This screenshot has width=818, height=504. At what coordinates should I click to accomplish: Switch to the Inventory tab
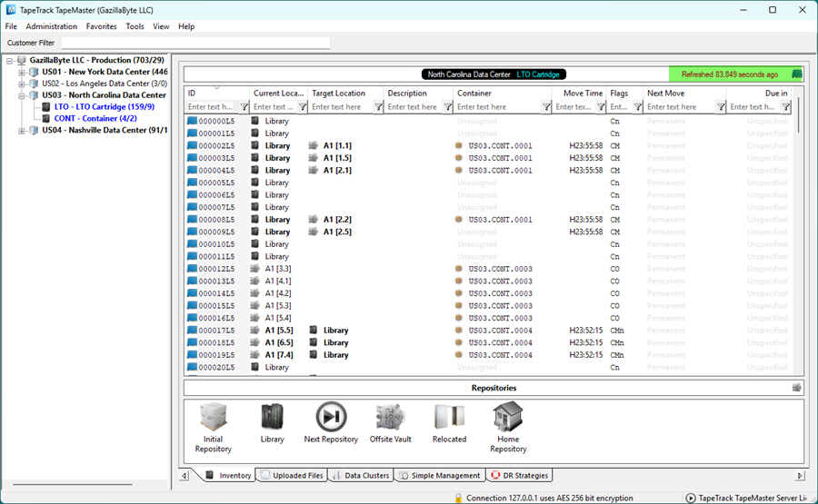point(227,475)
